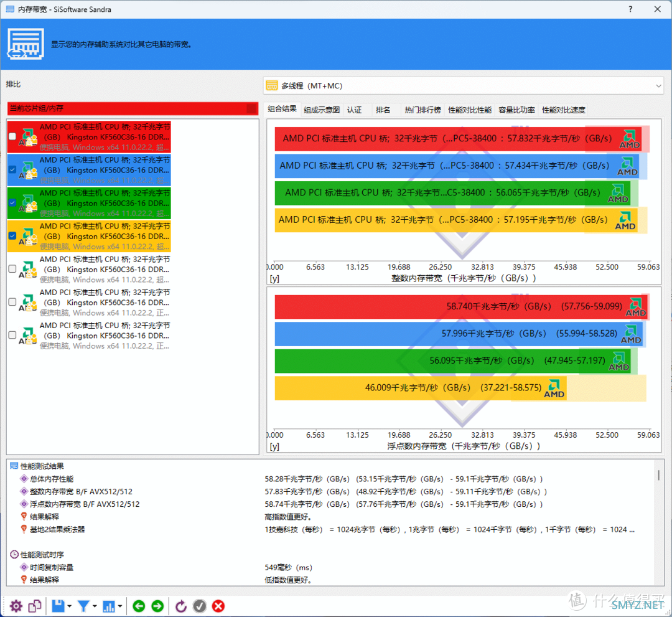The height and width of the screenshot is (617, 672).
Task: Toggle checkbox of the red-highlighted list row
Action: 12,136
